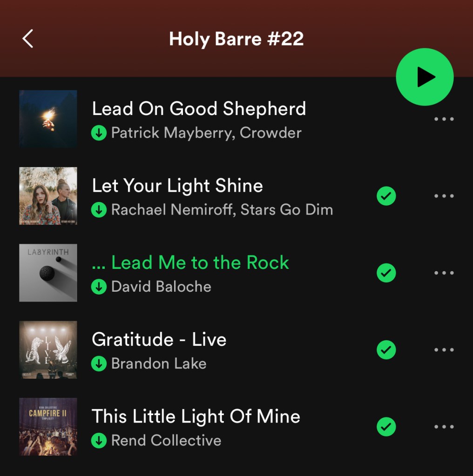Play the song Lead On Good Shepherd

pyautogui.click(x=199, y=108)
